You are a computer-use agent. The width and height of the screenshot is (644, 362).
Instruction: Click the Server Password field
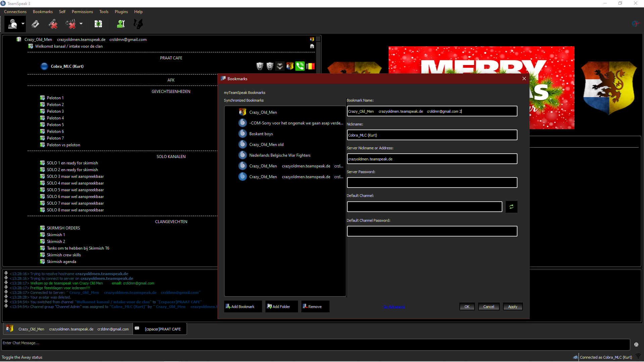click(x=432, y=183)
